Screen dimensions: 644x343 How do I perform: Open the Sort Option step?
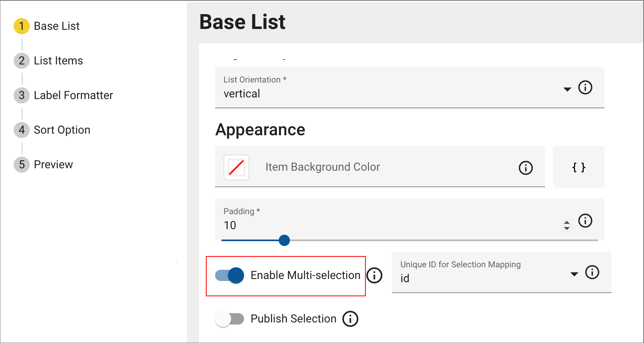click(x=62, y=130)
